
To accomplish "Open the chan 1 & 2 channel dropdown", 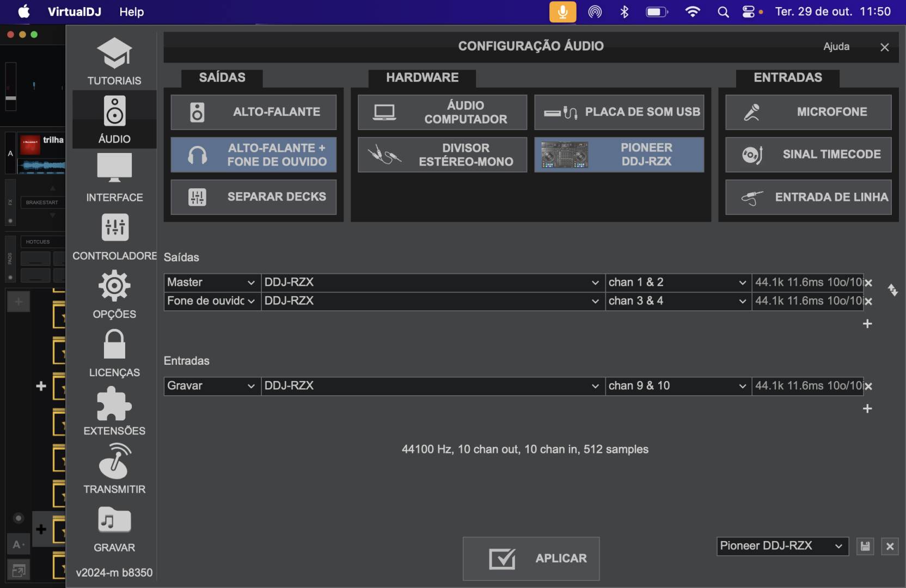I will click(678, 283).
